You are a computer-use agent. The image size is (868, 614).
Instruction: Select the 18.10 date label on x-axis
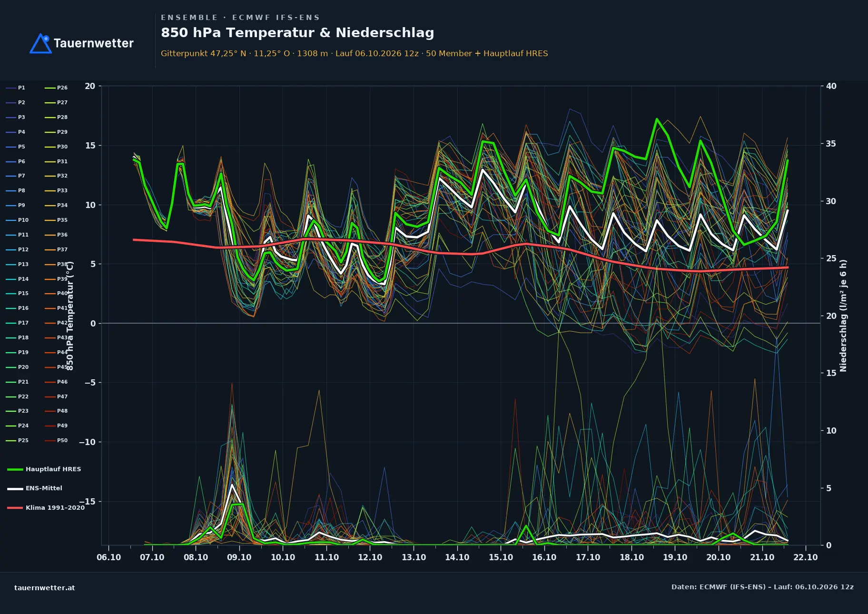pyautogui.click(x=631, y=557)
